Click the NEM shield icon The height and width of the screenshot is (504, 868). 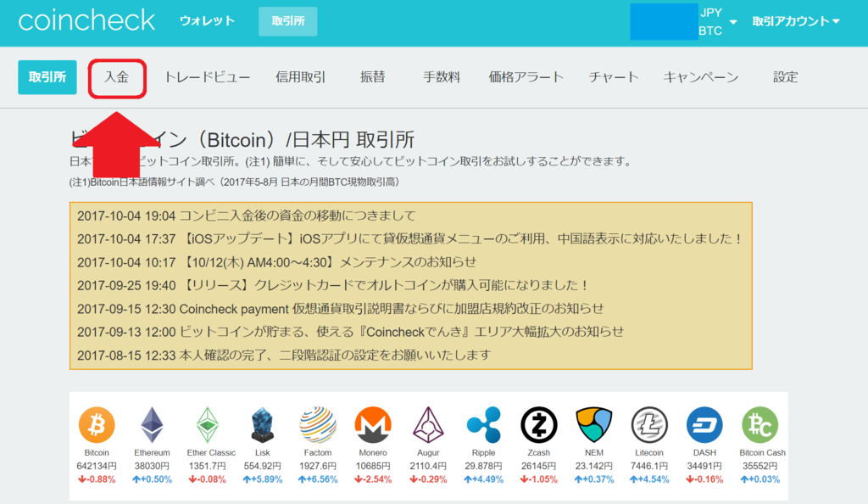(x=594, y=425)
